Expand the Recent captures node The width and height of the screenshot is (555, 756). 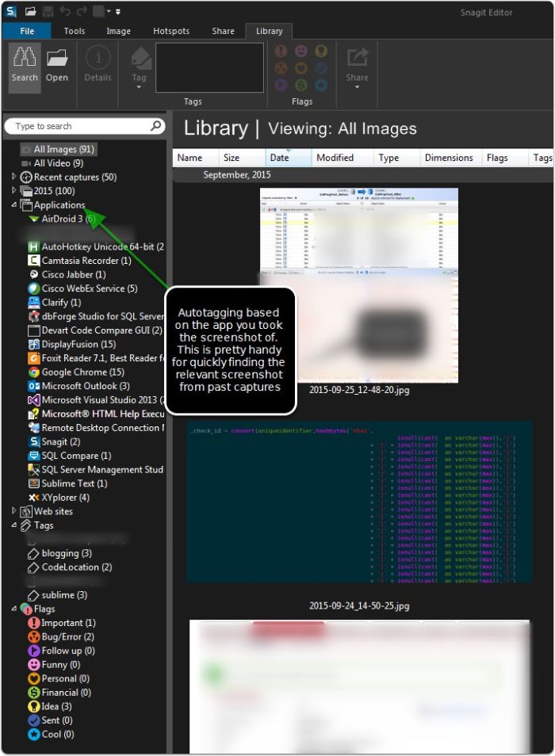(x=14, y=177)
